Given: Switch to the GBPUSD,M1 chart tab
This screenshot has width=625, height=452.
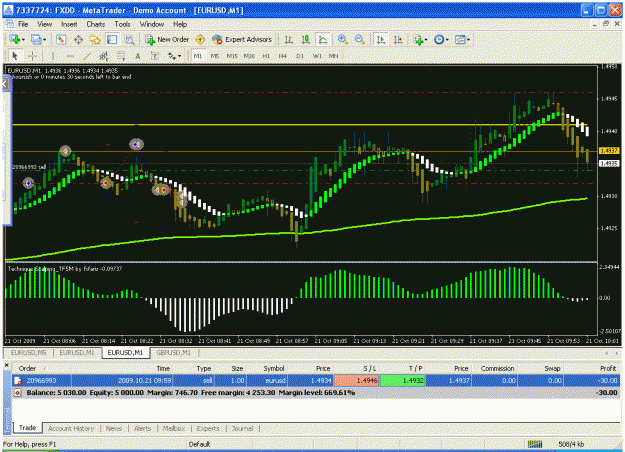Looking at the screenshot, I should (x=173, y=353).
